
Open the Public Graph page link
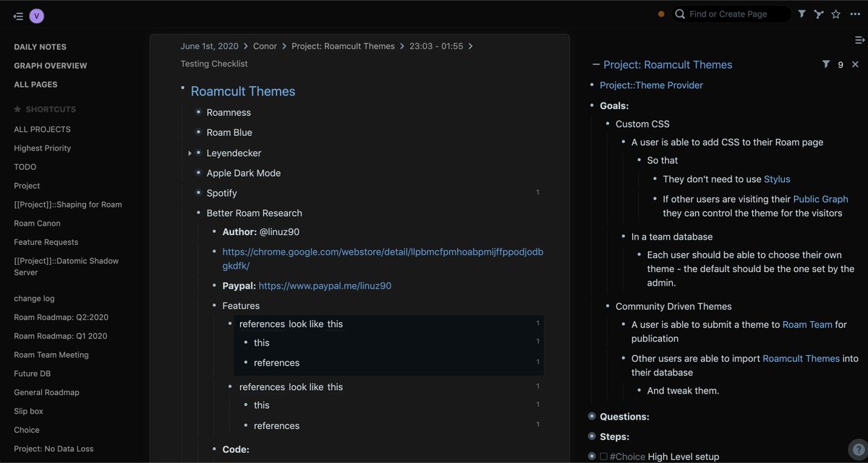pyautogui.click(x=820, y=199)
